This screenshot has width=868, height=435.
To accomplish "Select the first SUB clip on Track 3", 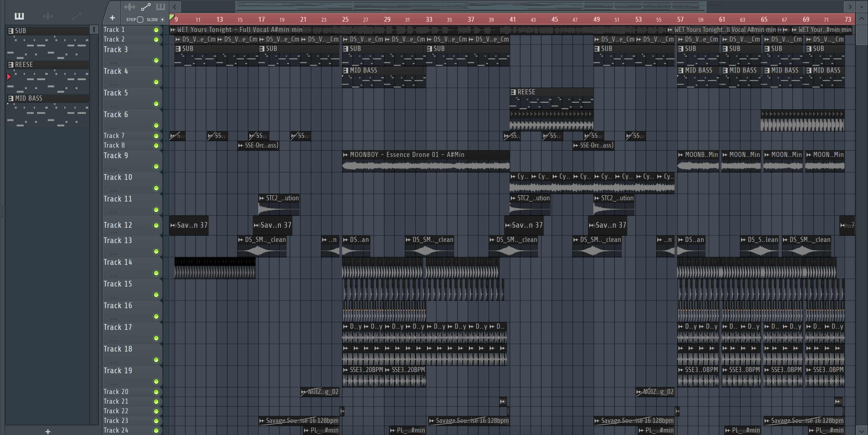I will point(216,55).
